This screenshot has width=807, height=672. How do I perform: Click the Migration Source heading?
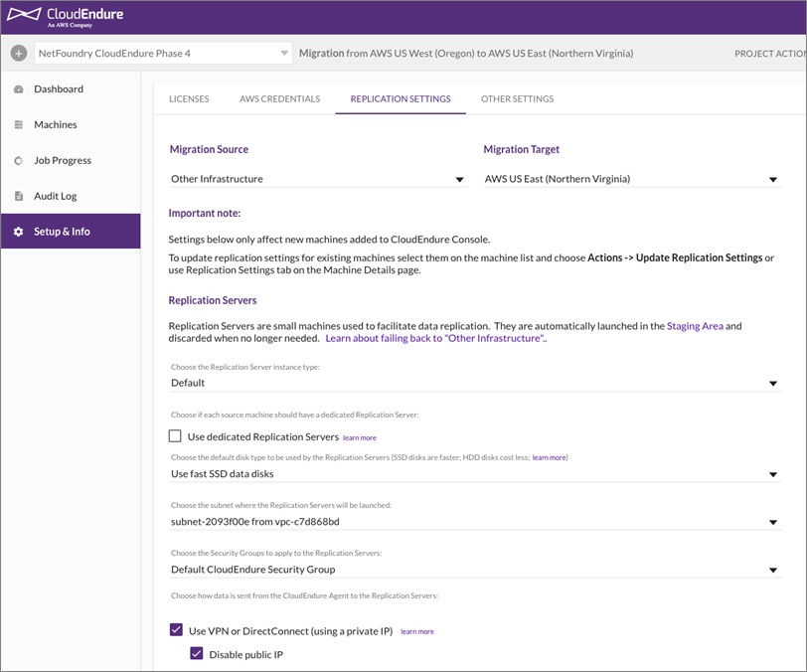(x=209, y=149)
